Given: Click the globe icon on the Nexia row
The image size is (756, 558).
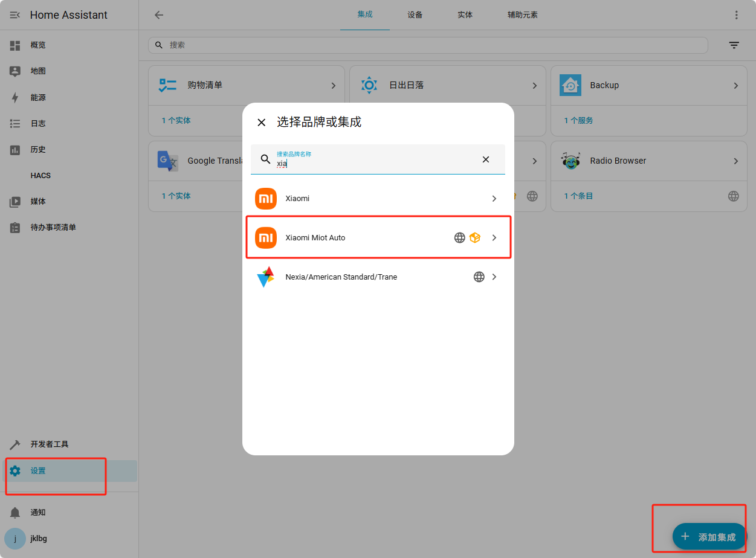Looking at the screenshot, I should (479, 277).
